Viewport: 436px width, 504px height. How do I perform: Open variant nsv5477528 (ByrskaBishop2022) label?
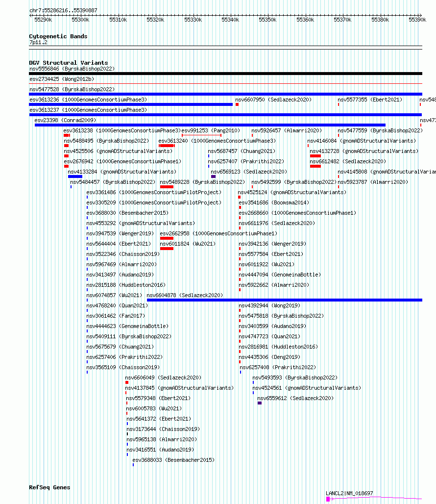(72, 89)
